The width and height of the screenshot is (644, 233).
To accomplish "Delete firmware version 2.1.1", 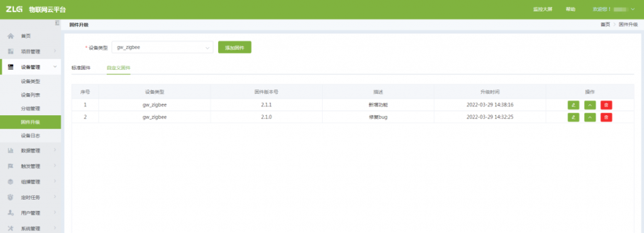I will click(x=606, y=105).
